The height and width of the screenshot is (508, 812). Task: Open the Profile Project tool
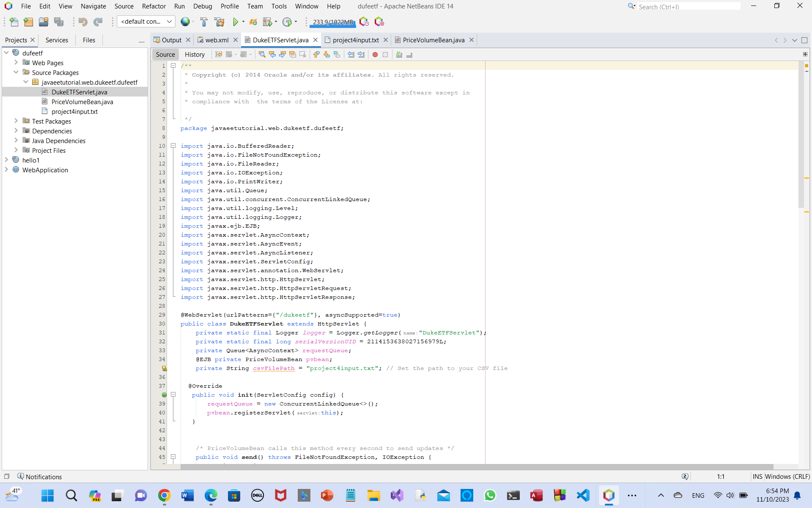click(287, 22)
